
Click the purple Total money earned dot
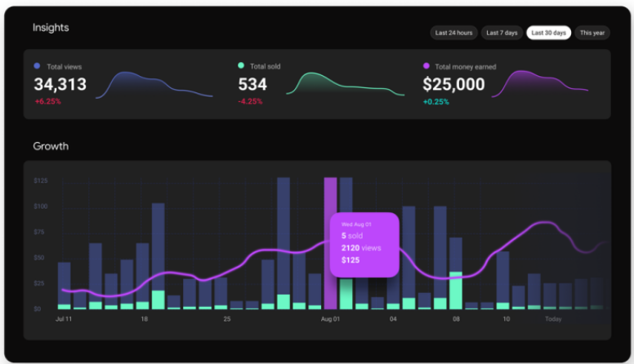click(x=426, y=66)
